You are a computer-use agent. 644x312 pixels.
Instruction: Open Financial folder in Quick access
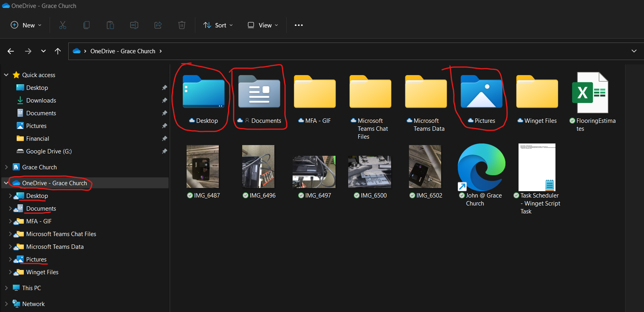click(37, 139)
